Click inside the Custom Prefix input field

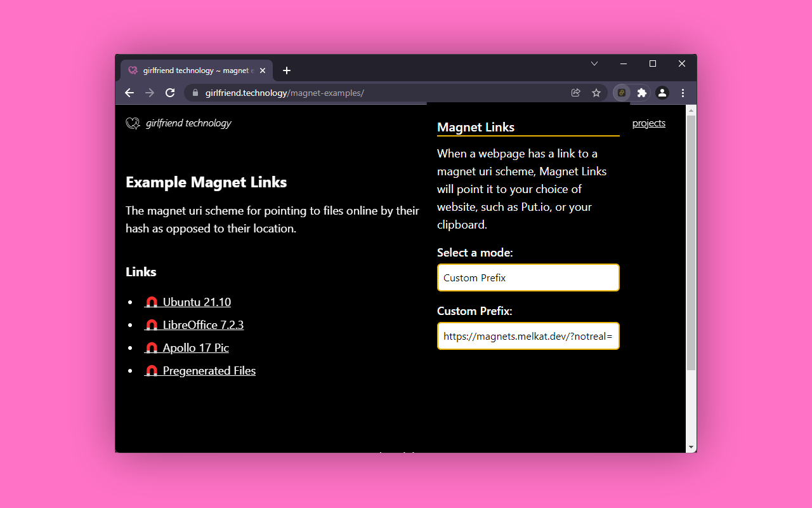click(528, 336)
